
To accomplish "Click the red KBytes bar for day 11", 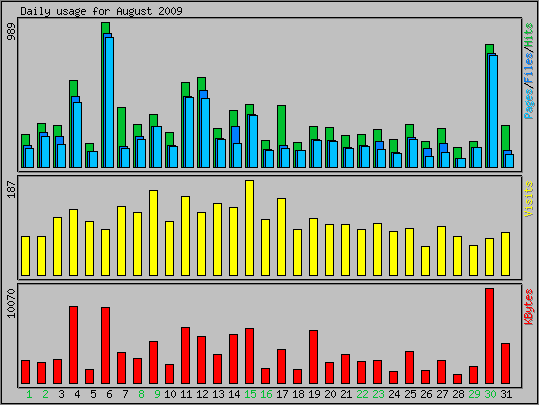I will click(186, 355).
